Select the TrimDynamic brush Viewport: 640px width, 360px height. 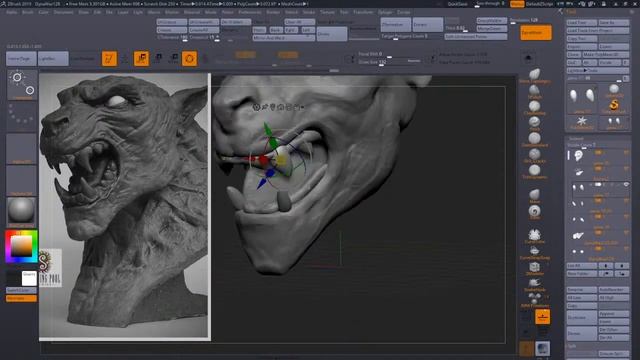pyautogui.click(x=534, y=171)
